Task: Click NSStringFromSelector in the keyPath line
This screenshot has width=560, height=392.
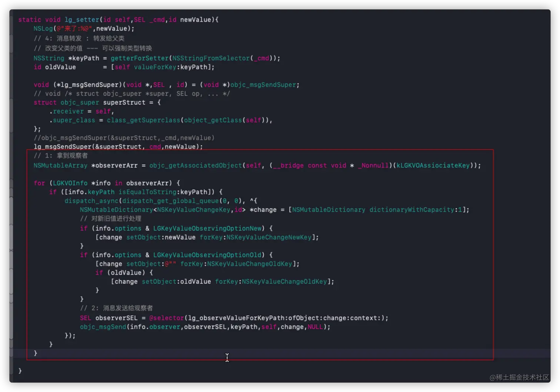Action: (211, 58)
